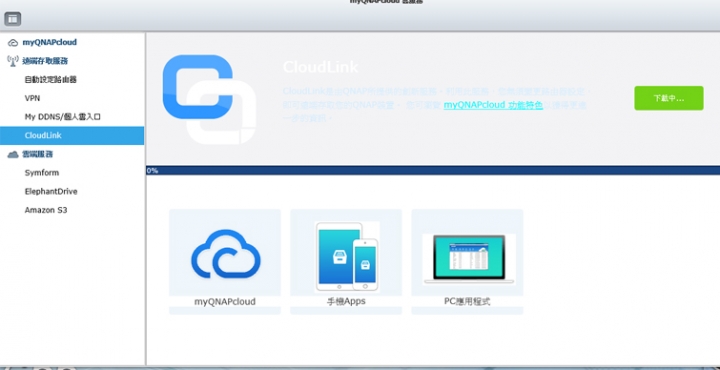Viewport: 720px width, 370px height.
Task: Click the 手機Apps tile label
Action: click(346, 302)
